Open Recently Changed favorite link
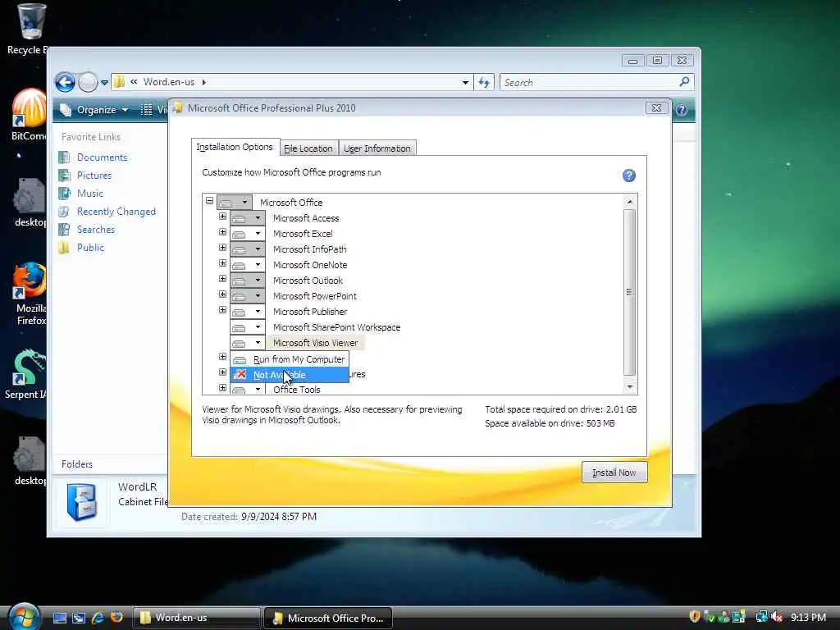The height and width of the screenshot is (630, 840). coord(116,212)
